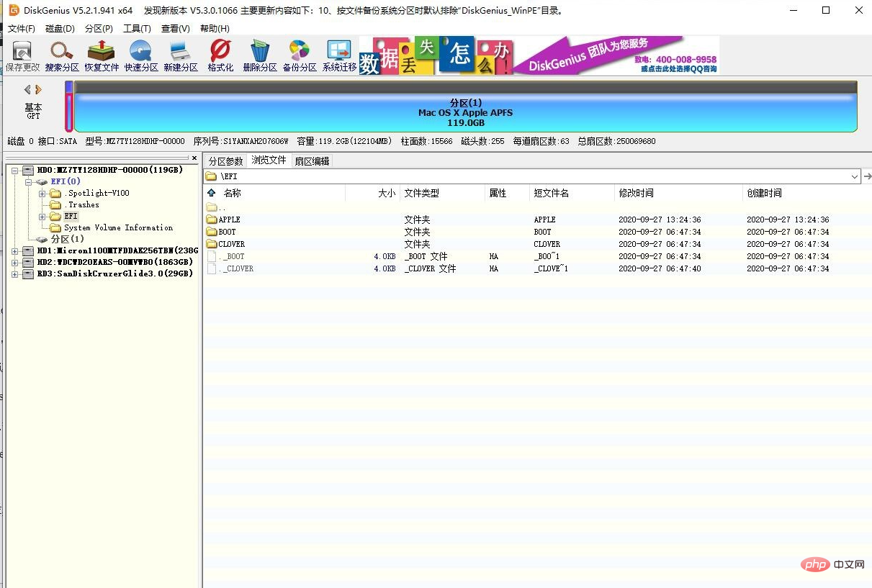Expand the HD1 Micron disk node
The width and height of the screenshot is (872, 588).
[x=15, y=250]
